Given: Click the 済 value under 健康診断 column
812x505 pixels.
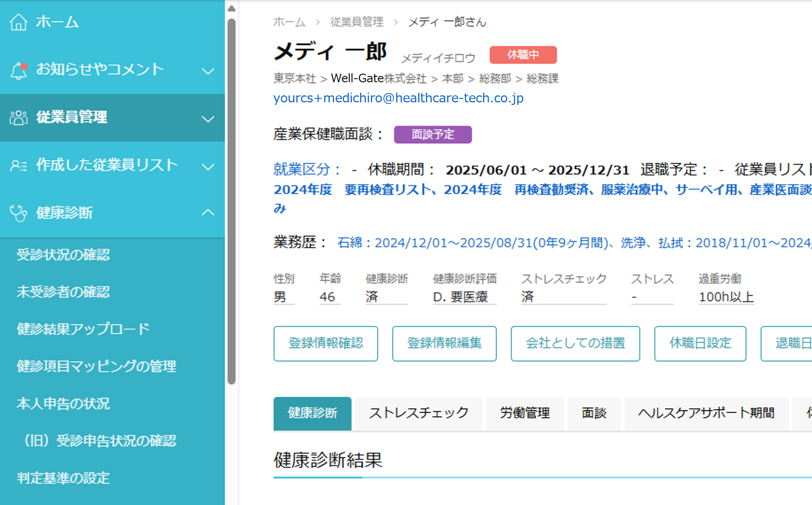Looking at the screenshot, I should (372, 297).
